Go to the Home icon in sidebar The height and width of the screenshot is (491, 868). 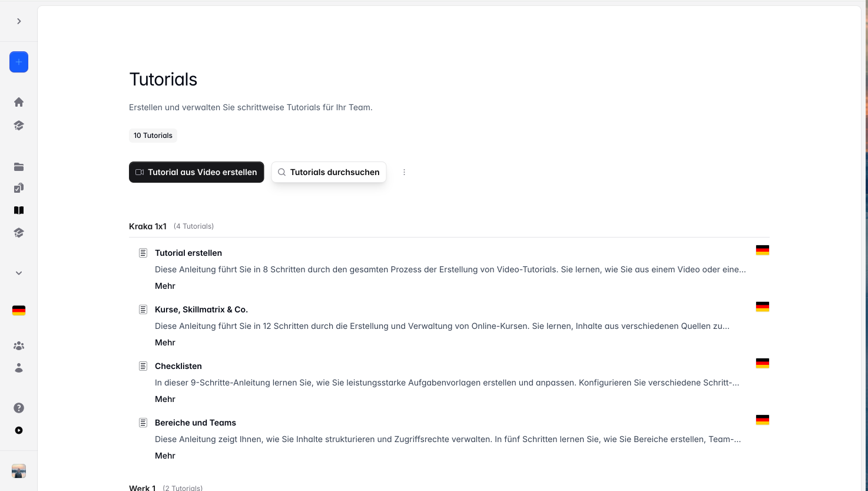[x=19, y=102]
